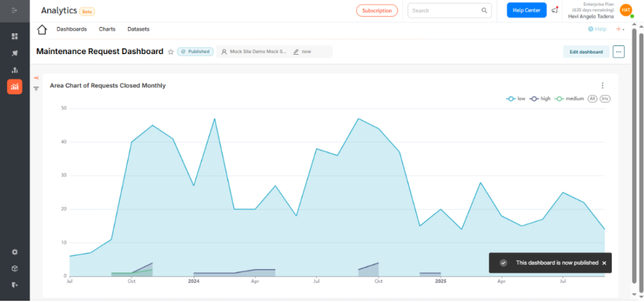Toggle the medium series in the chart legend
Image resolution: width=644 pixels, height=302 pixels.
[x=570, y=99]
